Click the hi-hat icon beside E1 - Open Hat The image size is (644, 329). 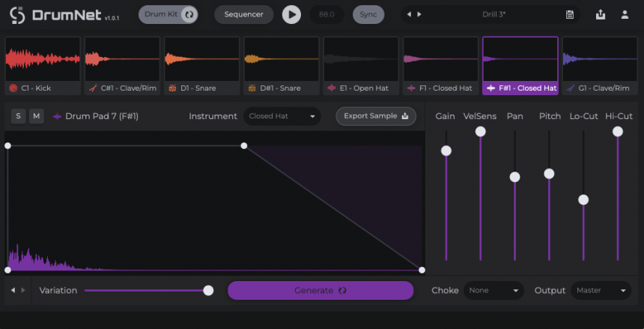point(332,88)
